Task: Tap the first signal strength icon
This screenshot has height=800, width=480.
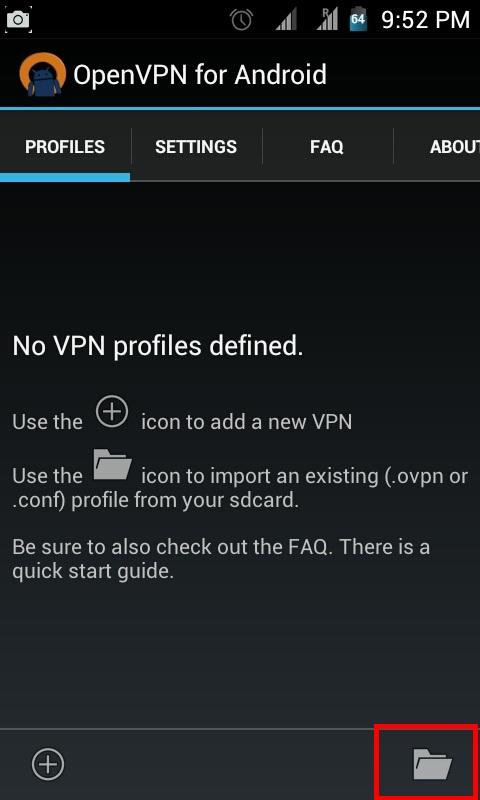Action: [286, 20]
